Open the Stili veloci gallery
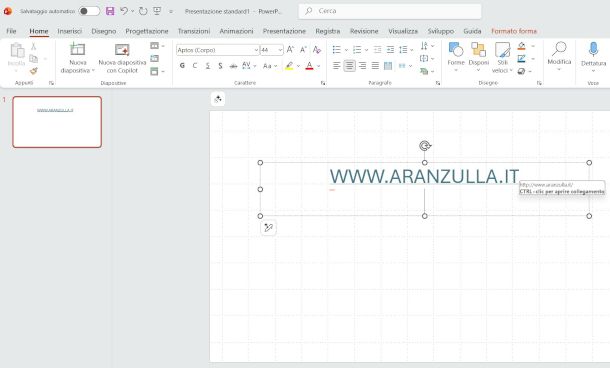610x368 pixels. click(502, 57)
